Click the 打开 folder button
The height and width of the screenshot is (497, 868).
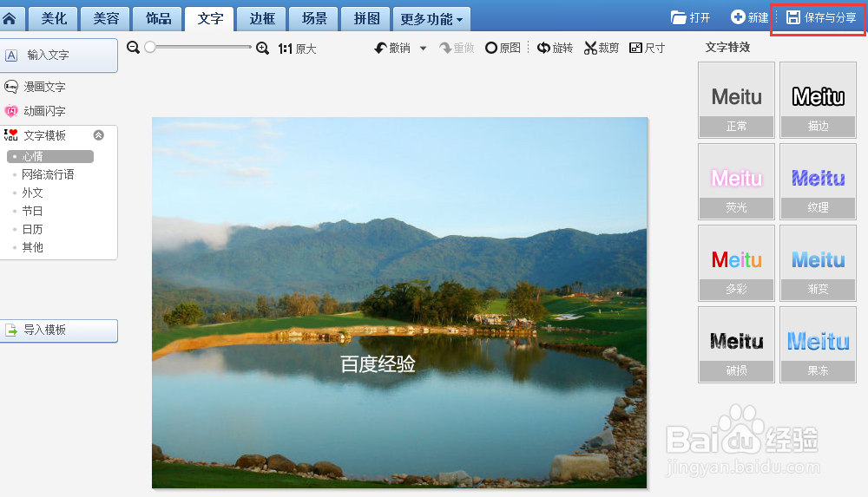pyautogui.click(x=690, y=17)
